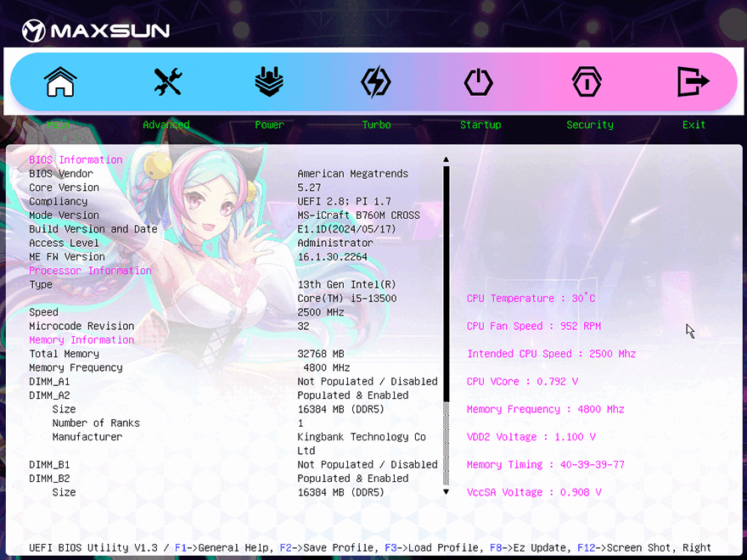Open the Main home icon
Image resolution: width=747 pixels, height=560 pixels.
point(60,81)
